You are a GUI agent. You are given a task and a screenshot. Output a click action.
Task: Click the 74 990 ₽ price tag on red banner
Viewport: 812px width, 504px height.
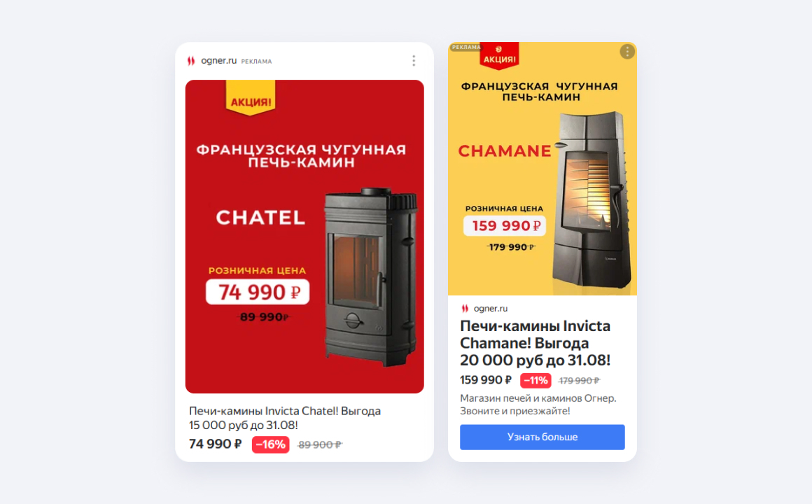click(258, 292)
